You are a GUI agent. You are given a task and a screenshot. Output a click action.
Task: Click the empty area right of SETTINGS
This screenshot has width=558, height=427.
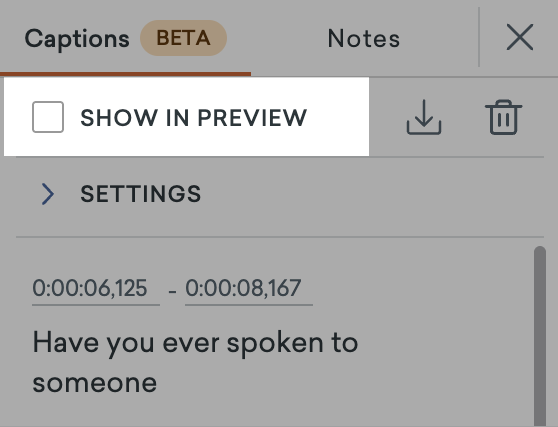[372, 194]
